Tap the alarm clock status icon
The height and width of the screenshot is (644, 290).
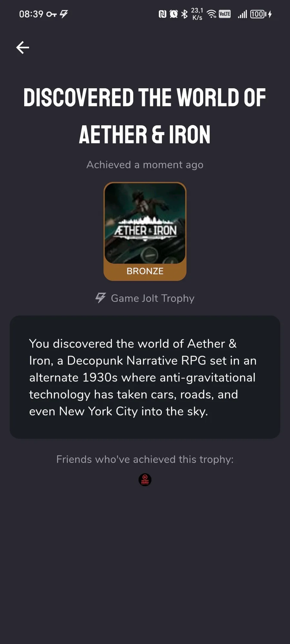(174, 14)
